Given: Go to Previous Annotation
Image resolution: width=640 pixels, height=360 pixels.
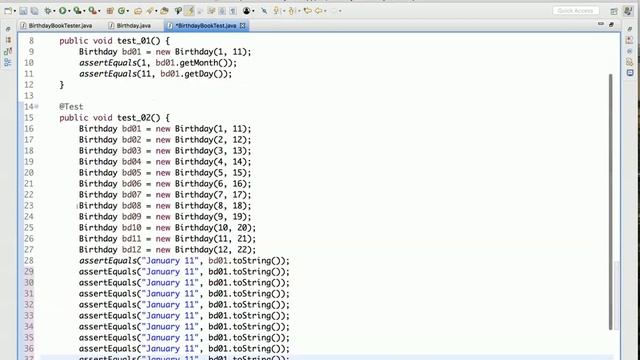Looking at the screenshot, I should tap(291, 11).
